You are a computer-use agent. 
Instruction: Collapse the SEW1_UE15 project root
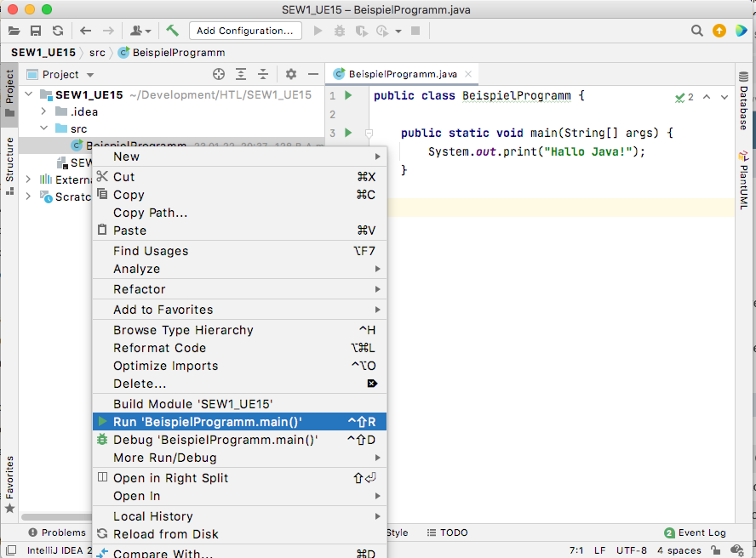click(x=29, y=94)
